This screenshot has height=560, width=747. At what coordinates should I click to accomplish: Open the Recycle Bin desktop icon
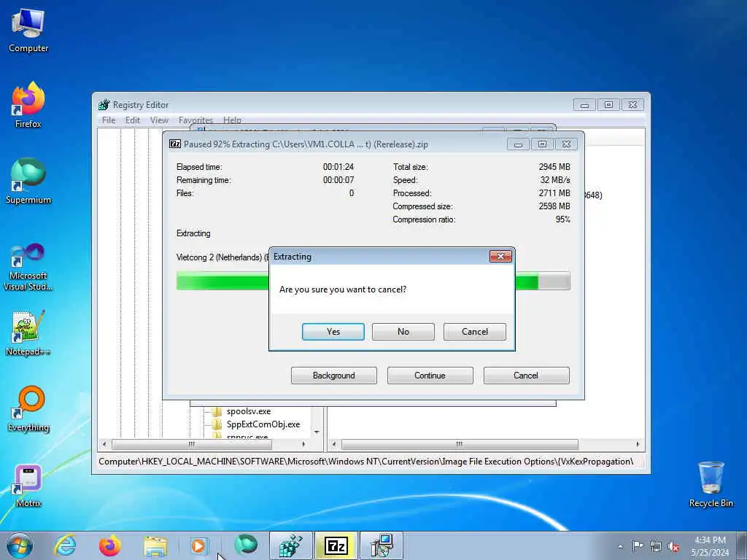click(711, 484)
